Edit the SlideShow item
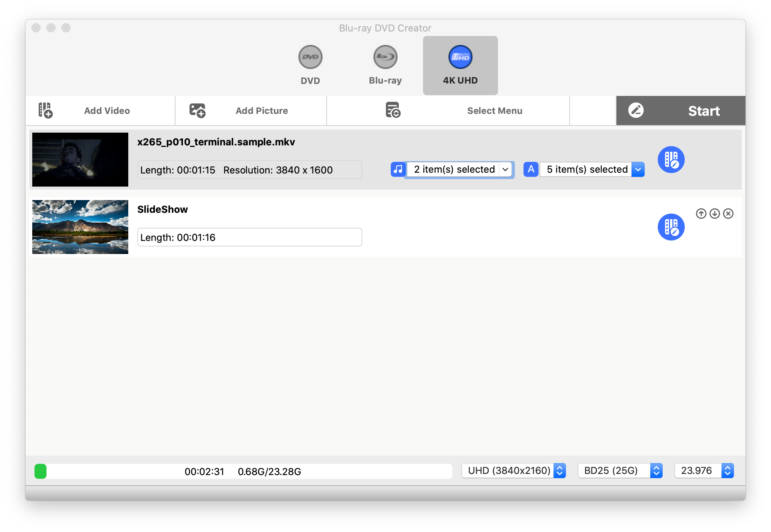 tap(671, 227)
